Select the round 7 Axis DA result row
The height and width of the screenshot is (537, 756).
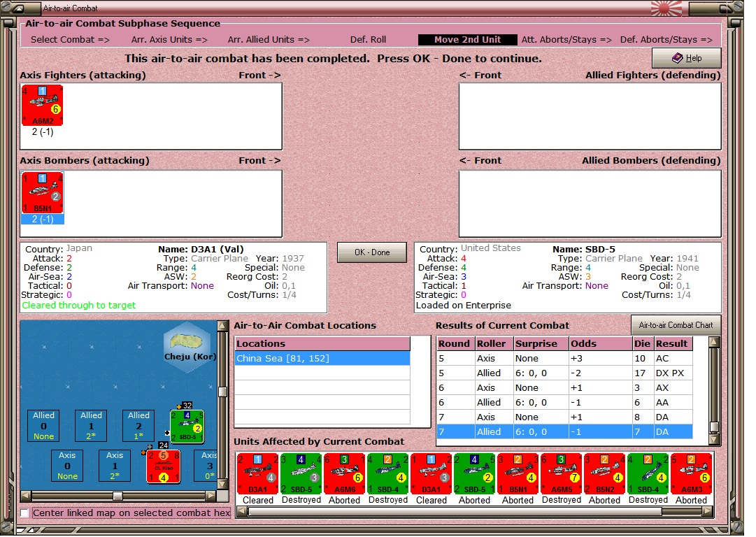point(564,417)
